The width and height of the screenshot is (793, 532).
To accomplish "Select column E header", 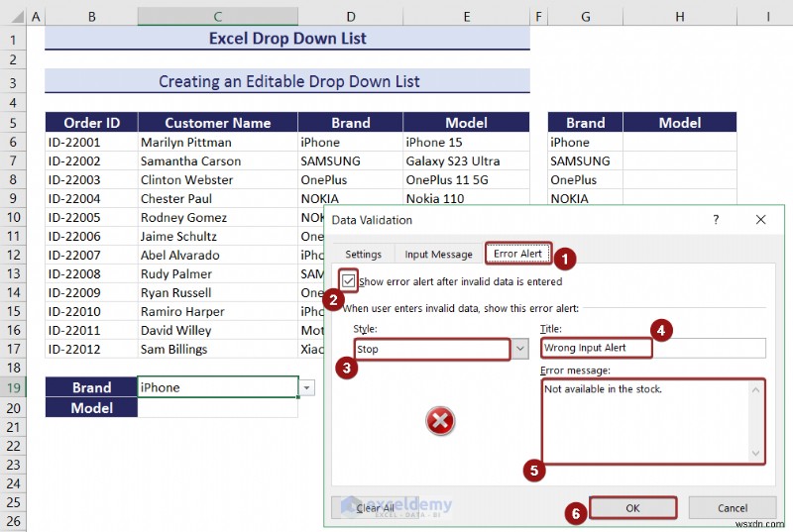I will click(x=466, y=17).
